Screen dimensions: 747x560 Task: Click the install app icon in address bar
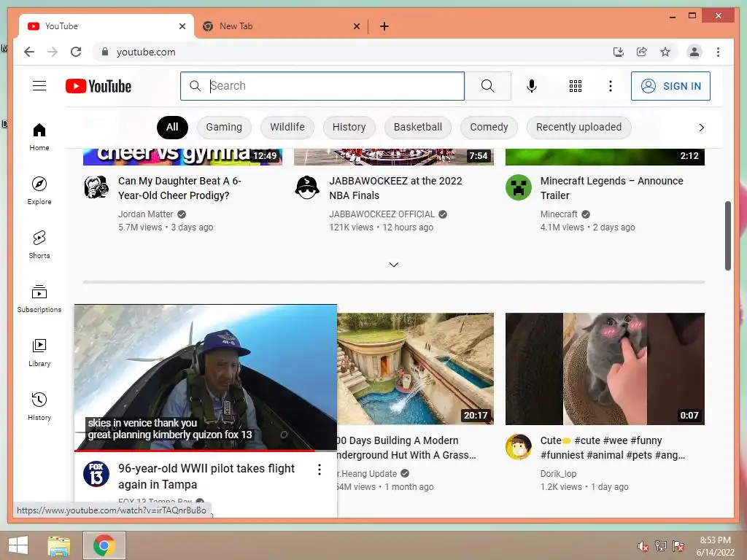(619, 52)
